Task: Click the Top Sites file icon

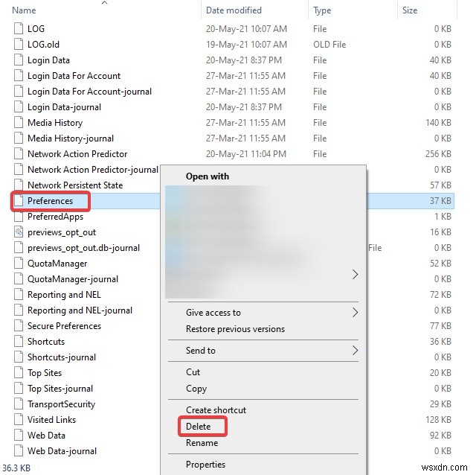Action: [x=19, y=373]
